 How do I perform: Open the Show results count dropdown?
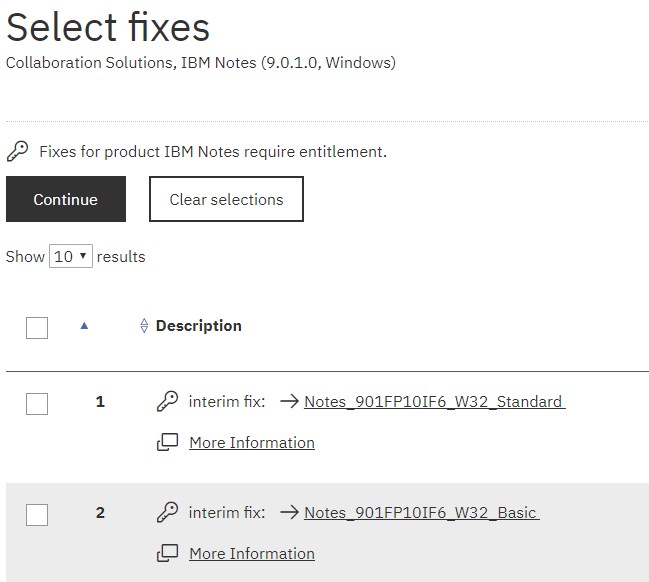click(71, 256)
